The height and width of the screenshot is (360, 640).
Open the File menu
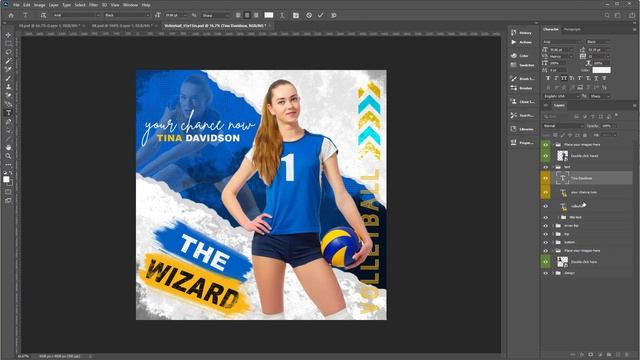pos(16,5)
